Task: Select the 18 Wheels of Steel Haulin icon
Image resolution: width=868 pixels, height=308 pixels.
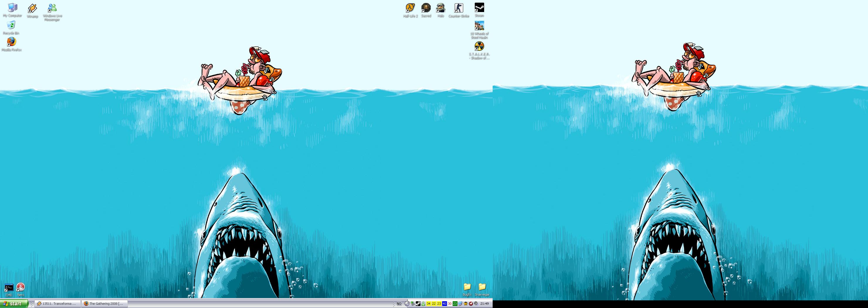Action: coord(479,30)
